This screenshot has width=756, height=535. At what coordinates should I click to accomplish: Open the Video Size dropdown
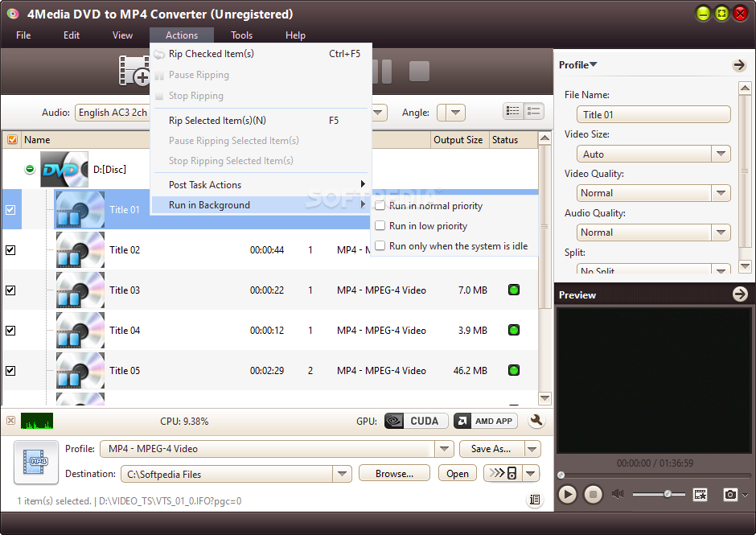pos(721,154)
